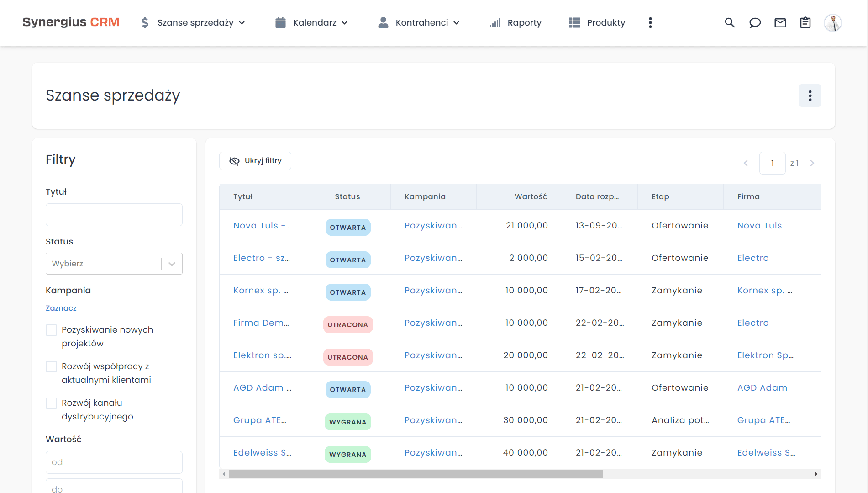
Task: Click the calendar icon beside Kalendarz
Action: point(280,22)
